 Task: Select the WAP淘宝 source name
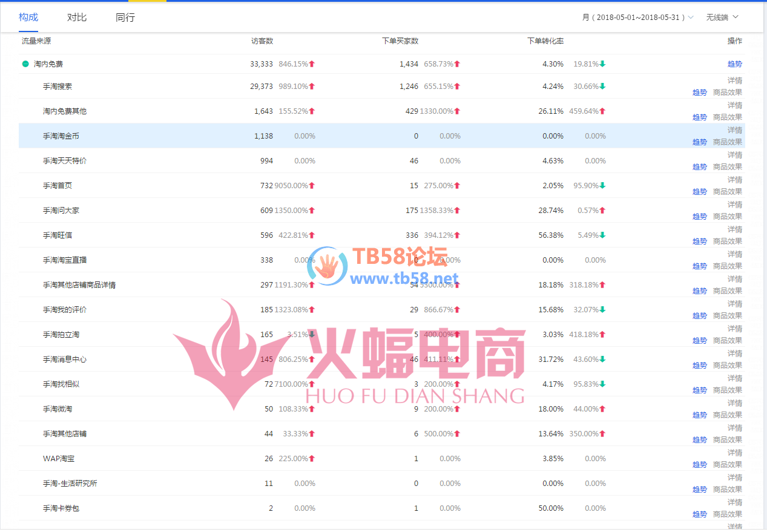59,459
